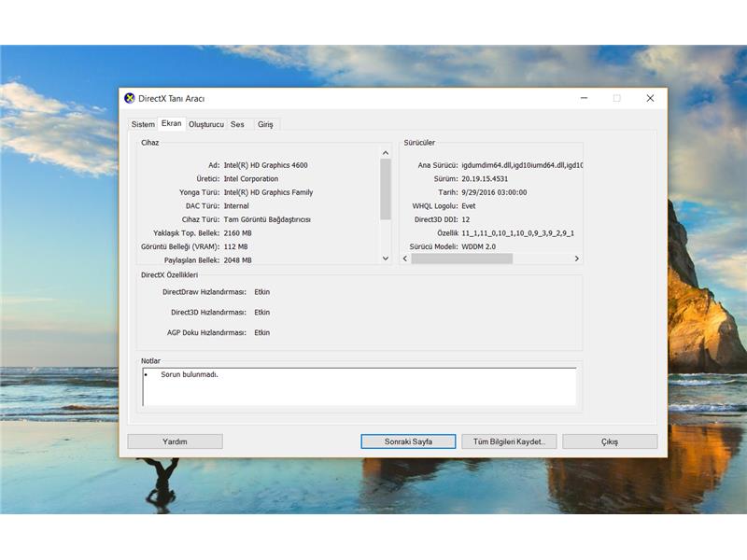The image size is (747, 560).
Task: Click feature levels 11_1,11_0,10_1 text
Action: pyautogui.click(x=518, y=232)
